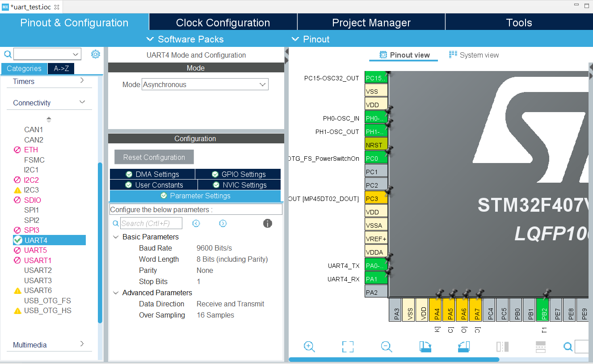Show parameter info icon
Screen dimensions: 593x364
pos(268,223)
